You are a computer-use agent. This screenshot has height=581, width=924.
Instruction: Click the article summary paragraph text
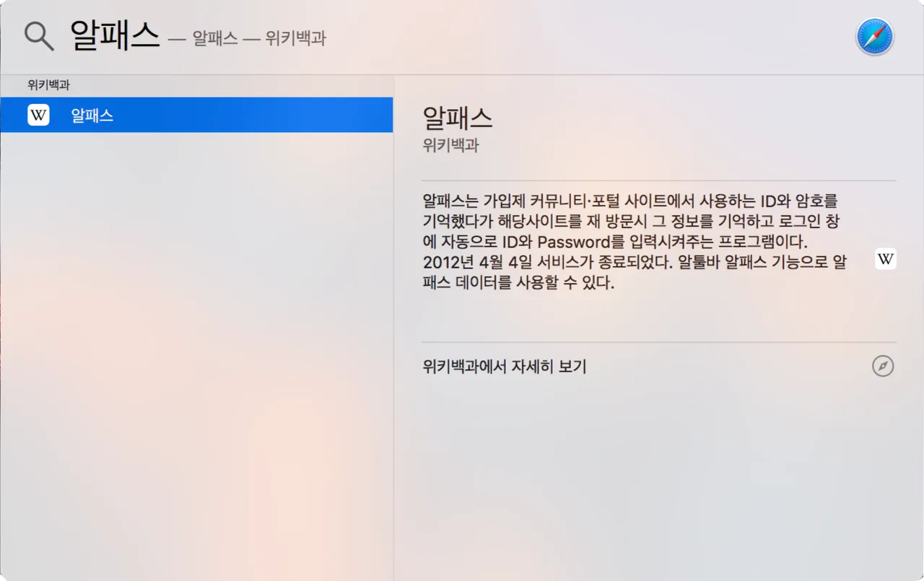(x=635, y=242)
